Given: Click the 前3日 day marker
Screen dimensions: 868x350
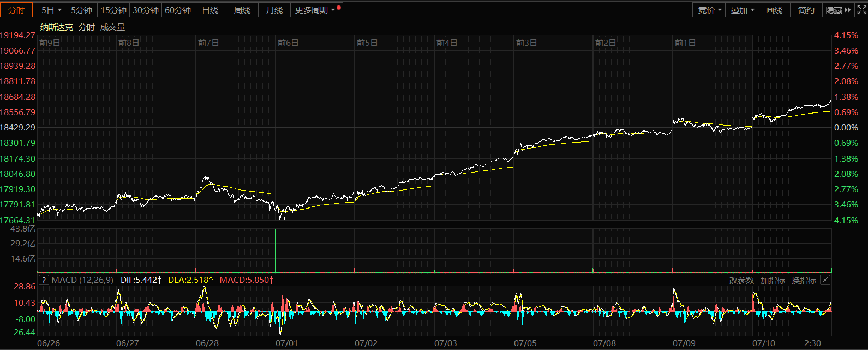Looking at the screenshot, I should (526, 43).
